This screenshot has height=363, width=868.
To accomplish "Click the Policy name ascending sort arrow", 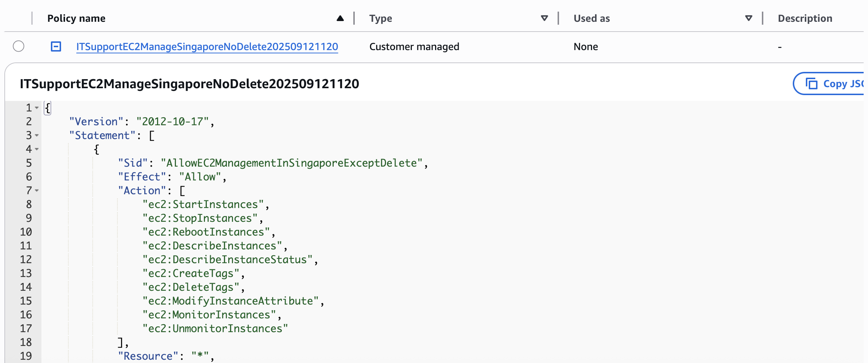I will tap(340, 18).
